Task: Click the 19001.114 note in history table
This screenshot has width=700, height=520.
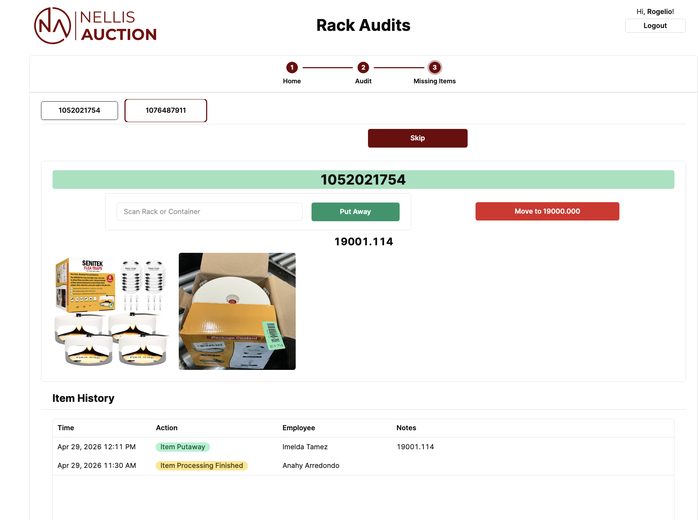Action: (x=415, y=447)
